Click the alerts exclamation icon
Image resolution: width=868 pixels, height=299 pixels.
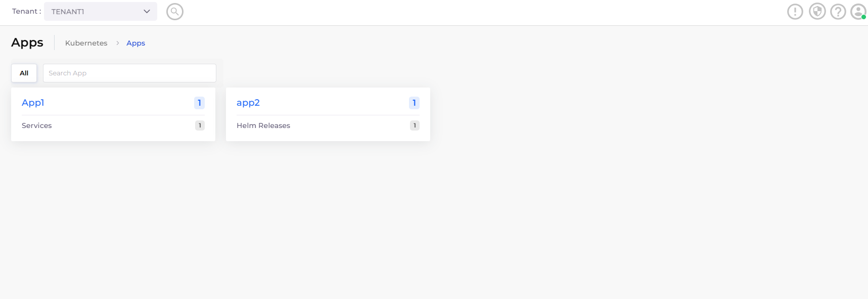[795, 12]
